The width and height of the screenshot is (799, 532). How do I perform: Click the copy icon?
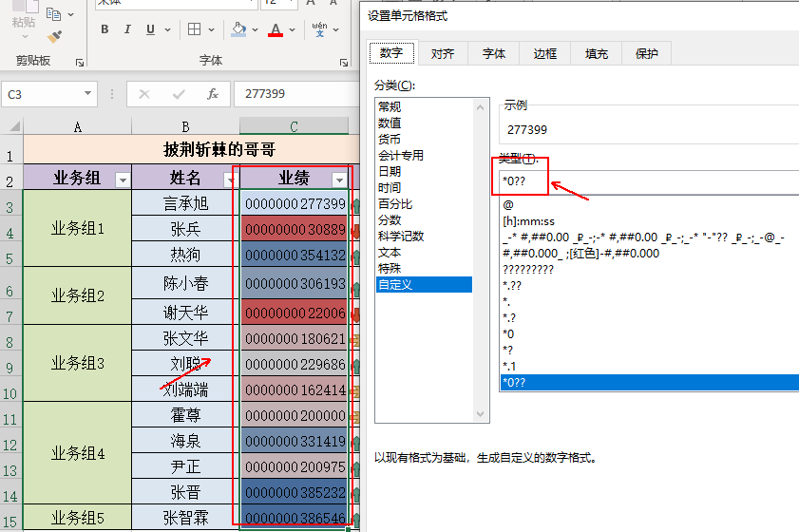(53, 13)
